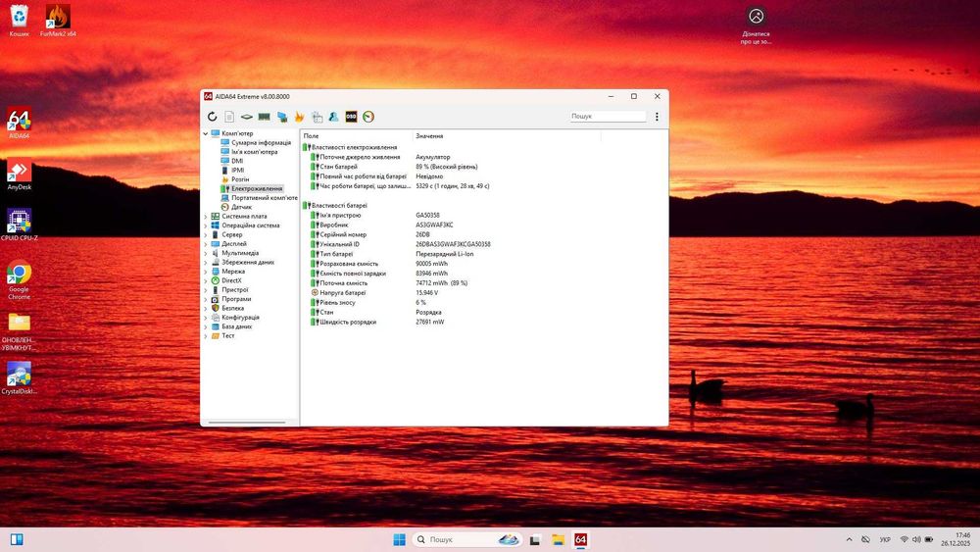This screenshot has width=980, height=552.
Task: Expand the Мережа tree branch
Action: pyautogui.click(x=206, y=272)
